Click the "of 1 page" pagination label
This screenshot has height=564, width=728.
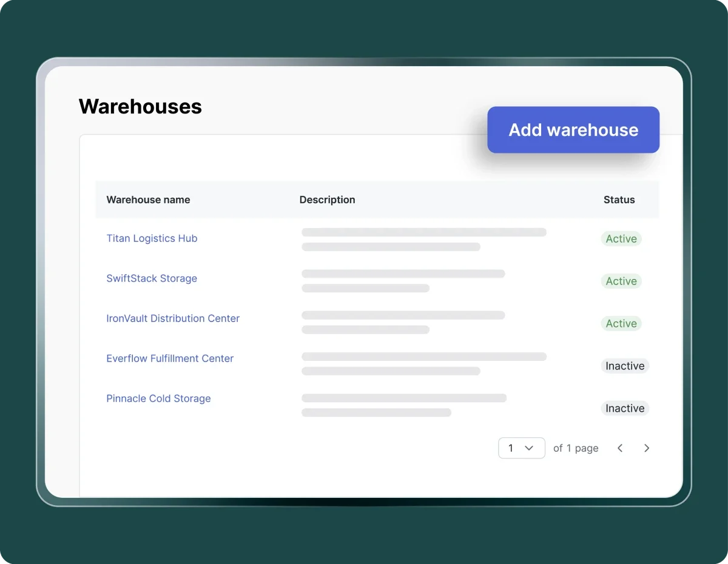coord(576,448)
